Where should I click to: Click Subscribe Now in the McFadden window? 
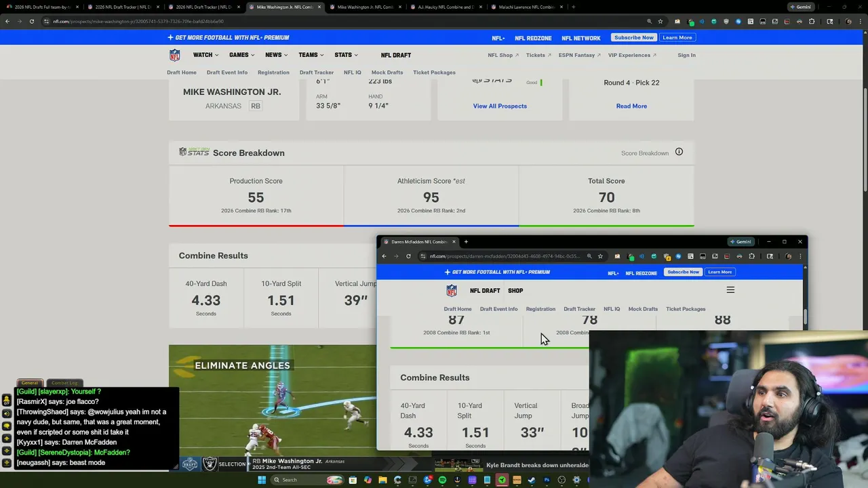click(683, 272)
